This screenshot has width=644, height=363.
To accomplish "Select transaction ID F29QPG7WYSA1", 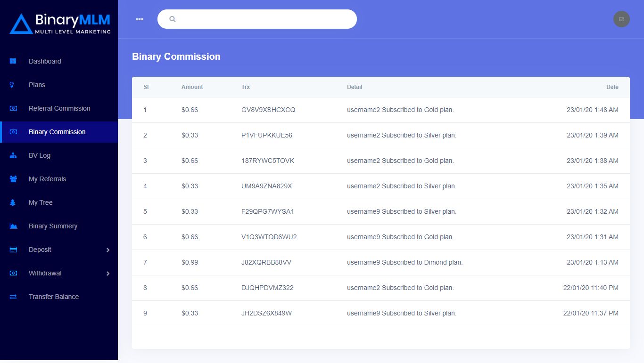I will click(x=268, y=211).
